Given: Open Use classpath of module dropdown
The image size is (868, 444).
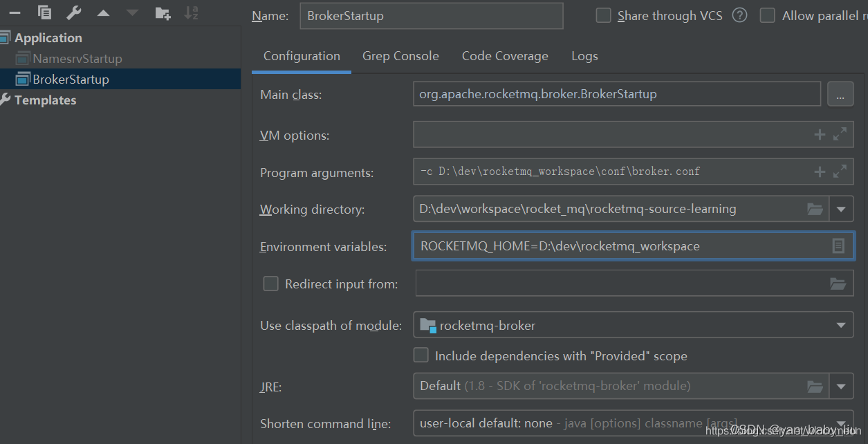Looking at the screenshot, I should [x=841, y=325].
